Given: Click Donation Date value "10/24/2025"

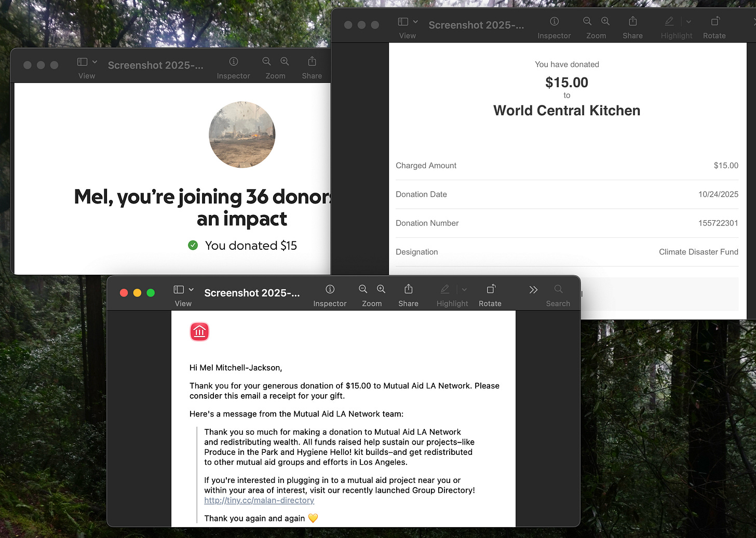Looking at the screenshot, I should coord(718,194).
